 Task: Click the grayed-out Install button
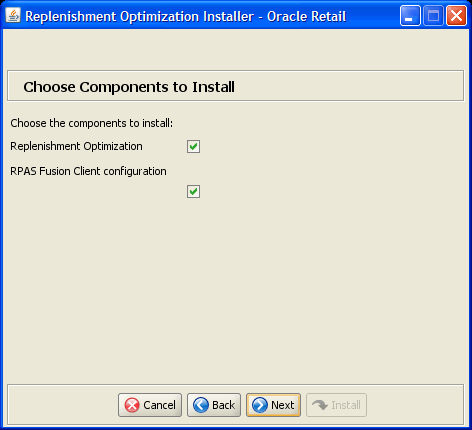tap(336, 405)
